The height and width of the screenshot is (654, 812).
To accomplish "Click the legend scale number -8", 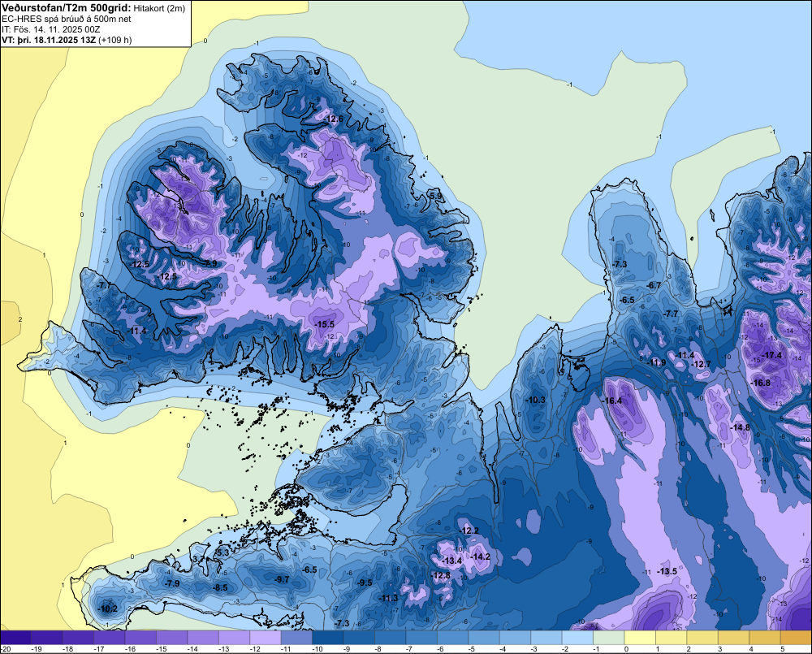I will (x=378, y=649).
